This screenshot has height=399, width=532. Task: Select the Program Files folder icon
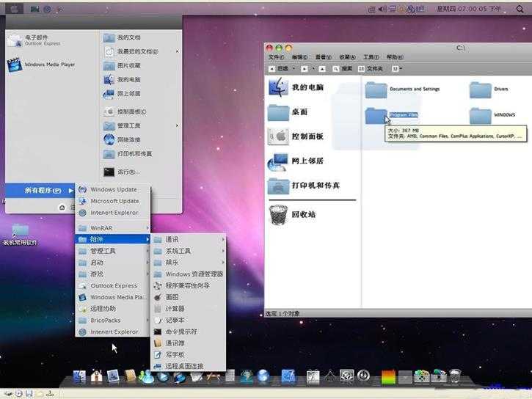tap(376, 115)
